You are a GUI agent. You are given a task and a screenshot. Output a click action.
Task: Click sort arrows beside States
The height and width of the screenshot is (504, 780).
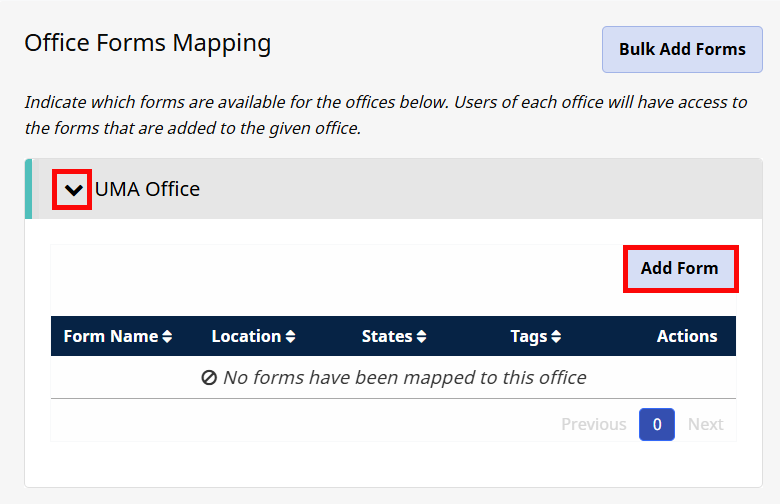422,337
